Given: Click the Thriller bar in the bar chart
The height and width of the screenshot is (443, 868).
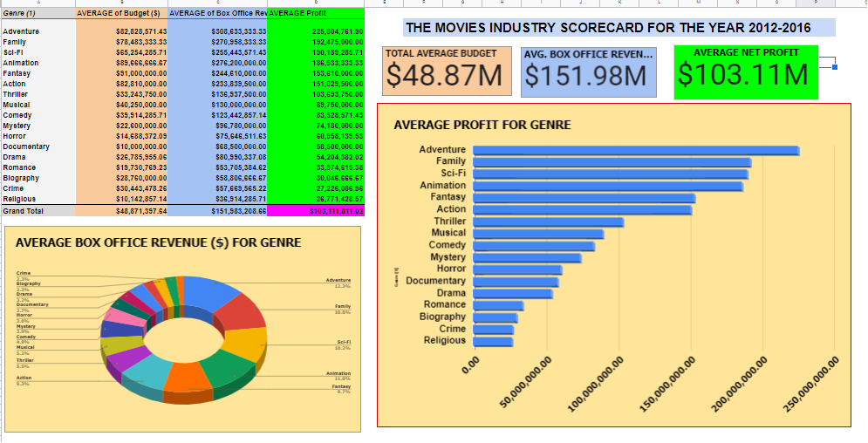Looking at the screenshot, I should coord(547,221).
